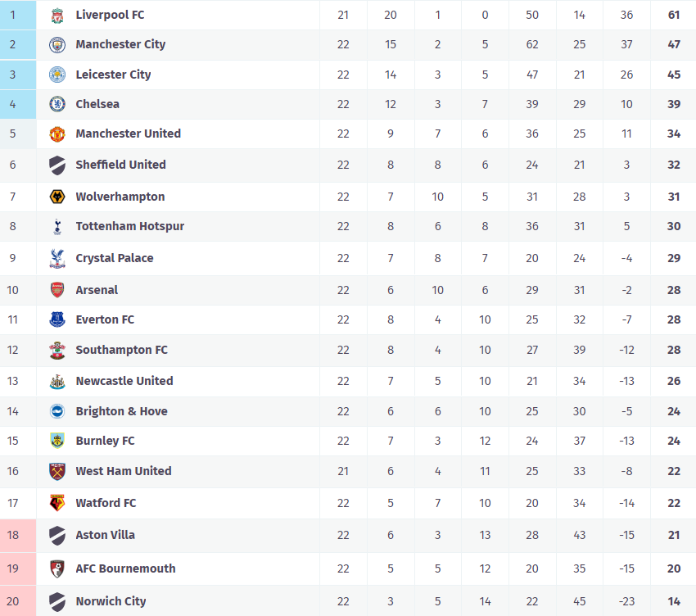Image resolution: width=696 pixels, height=616 pixels.
Task: Open the Crystal Palace team link
Action: [115, 258]
